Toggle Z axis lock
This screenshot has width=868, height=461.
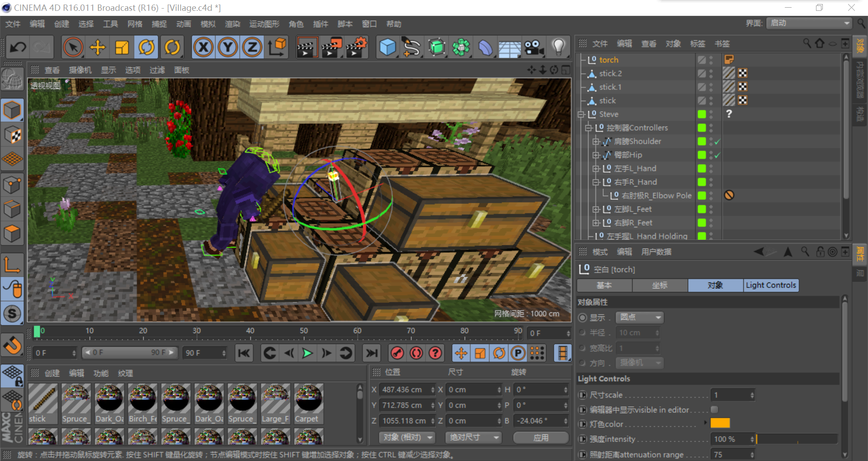click(252, 47)
